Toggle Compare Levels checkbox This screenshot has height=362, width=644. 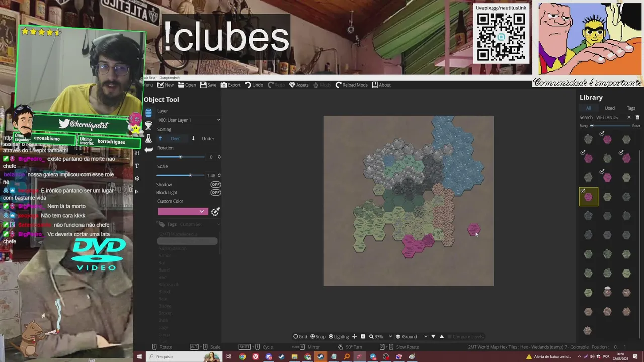pyautogui.click(x=465, y=336)
